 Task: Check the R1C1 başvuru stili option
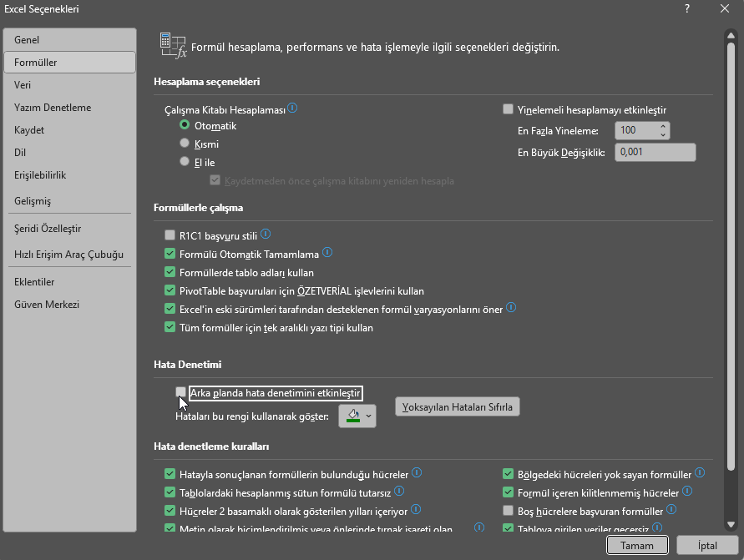170,235
